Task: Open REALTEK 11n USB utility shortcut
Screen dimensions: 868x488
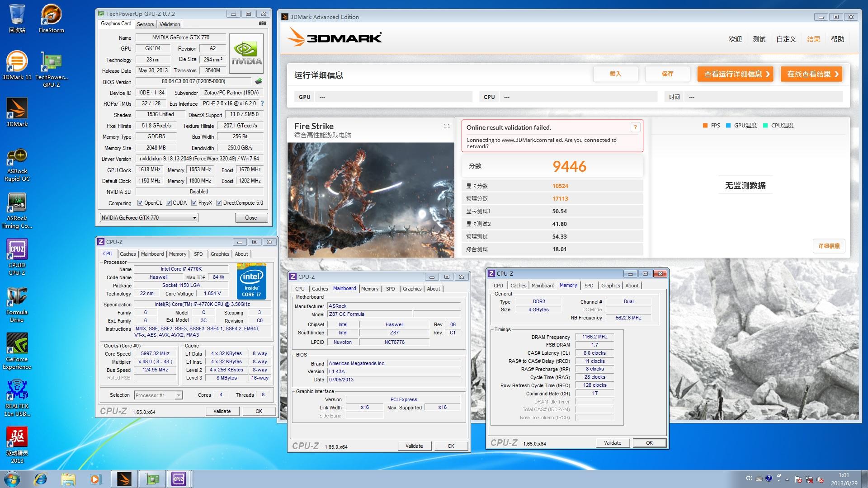Action: click(17, 399)
